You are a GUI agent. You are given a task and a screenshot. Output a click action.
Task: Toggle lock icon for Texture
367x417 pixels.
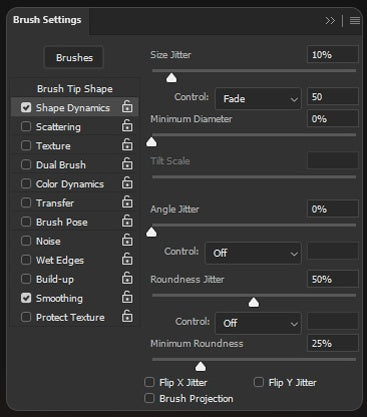[x=127, y=145]
